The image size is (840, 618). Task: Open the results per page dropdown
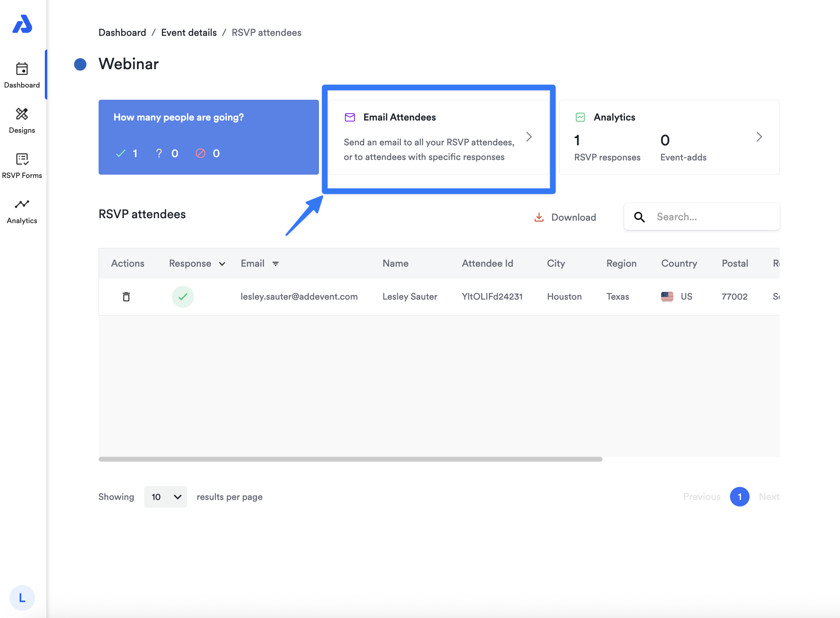click(165, 497)
